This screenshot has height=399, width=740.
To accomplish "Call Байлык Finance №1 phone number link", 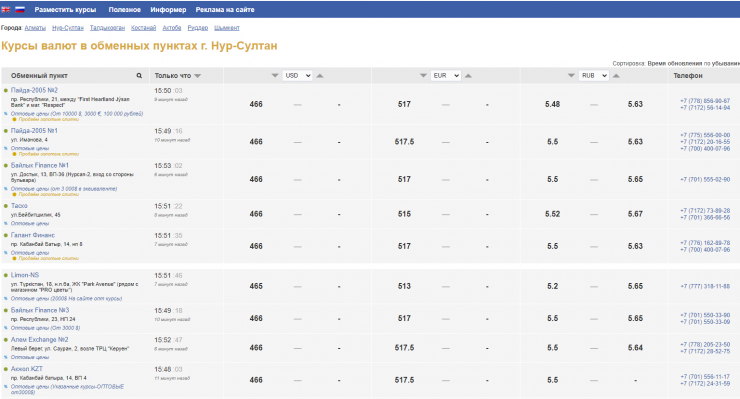I will pos(705,179).
